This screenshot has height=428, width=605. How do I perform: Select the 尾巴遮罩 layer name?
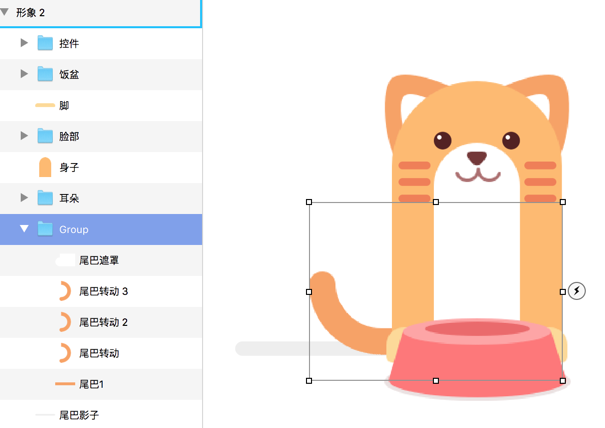(x=99, y=261)
